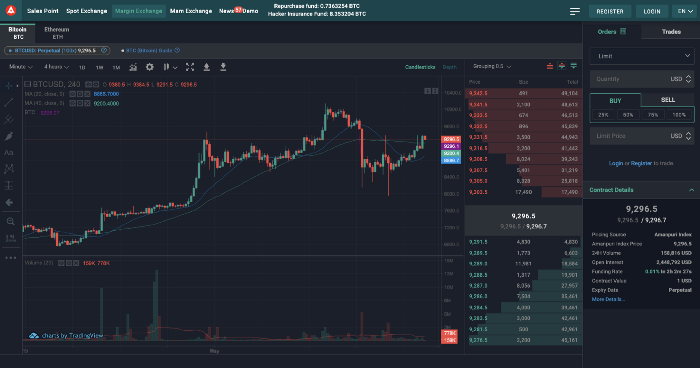
Task: Open the 4 hours interval dropdown
Action: (56, 67)
